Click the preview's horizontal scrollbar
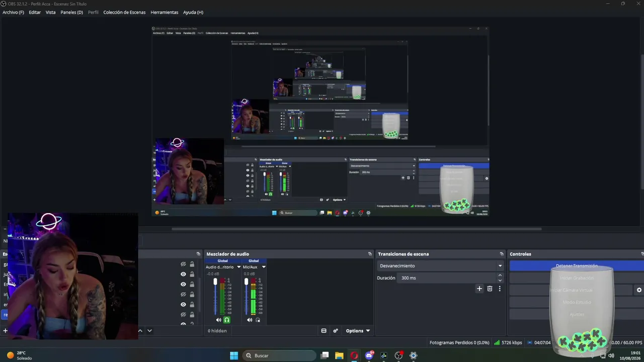644x362 pixels. 356,229
